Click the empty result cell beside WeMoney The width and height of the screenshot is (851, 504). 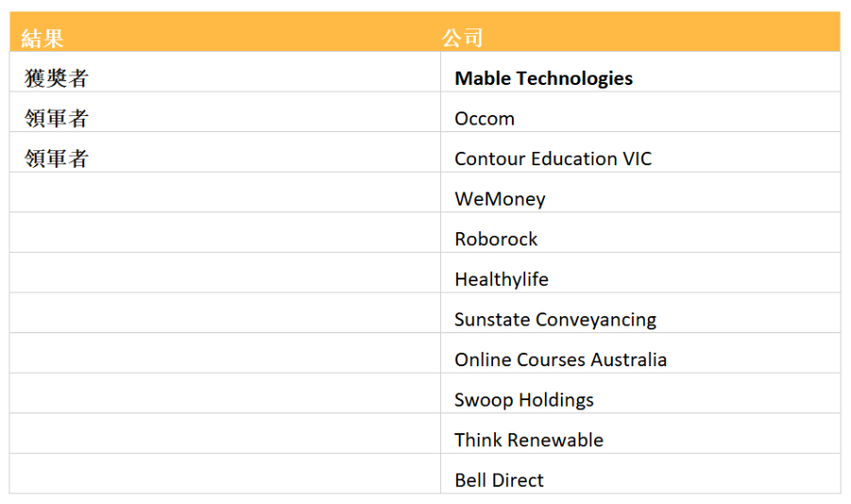click(225, 199)
